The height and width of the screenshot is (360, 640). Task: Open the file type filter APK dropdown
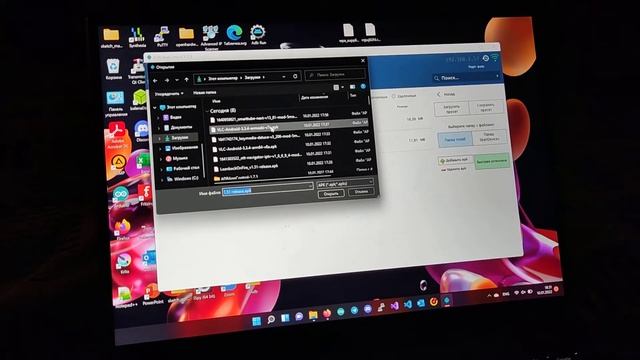click(345, 183)
